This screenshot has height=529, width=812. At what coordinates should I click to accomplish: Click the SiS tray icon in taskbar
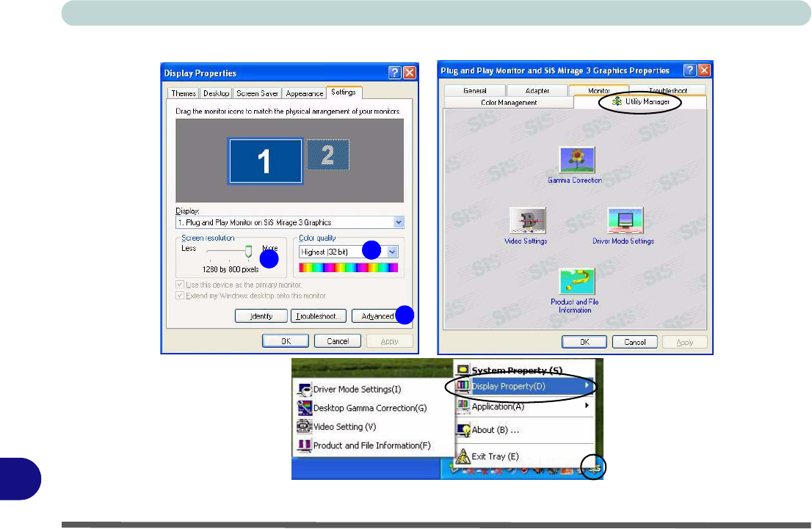click(x=595, y=468)
